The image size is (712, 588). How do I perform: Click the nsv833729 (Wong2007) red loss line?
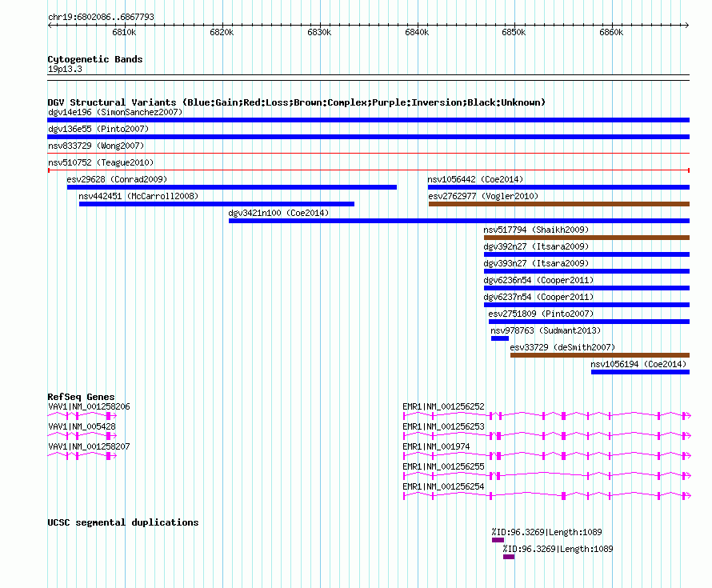click(x=368, y=154)
